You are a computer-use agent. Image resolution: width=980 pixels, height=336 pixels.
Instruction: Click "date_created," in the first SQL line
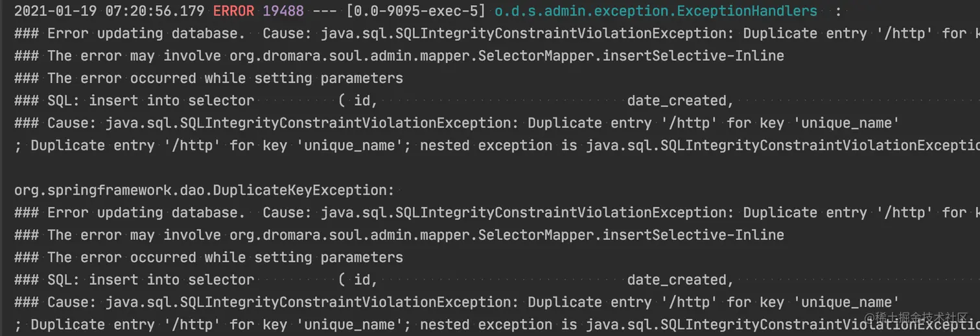pyautogui.click(x=680, y=101)
